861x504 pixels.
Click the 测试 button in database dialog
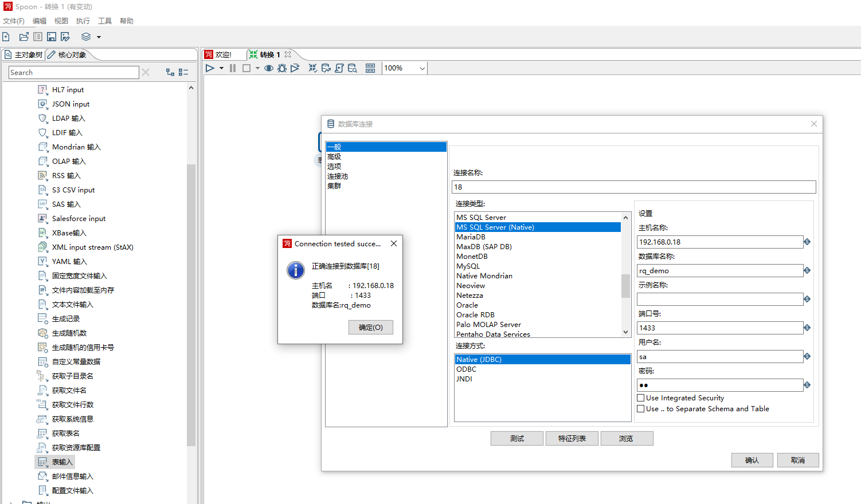pos(516,438)
